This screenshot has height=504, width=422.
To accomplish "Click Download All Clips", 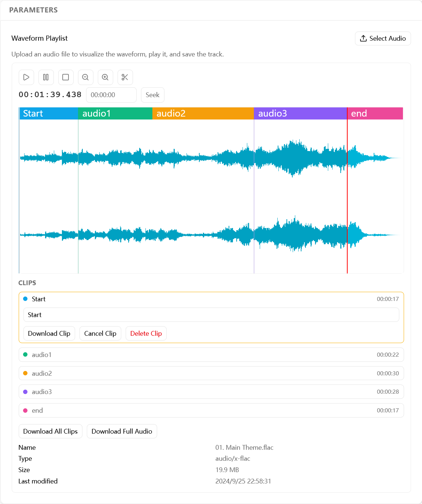I will [50, 431].
